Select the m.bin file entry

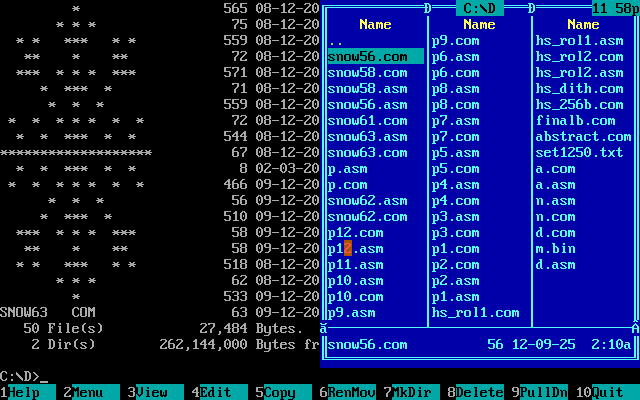pyautogui.click(x=555, y=249)
